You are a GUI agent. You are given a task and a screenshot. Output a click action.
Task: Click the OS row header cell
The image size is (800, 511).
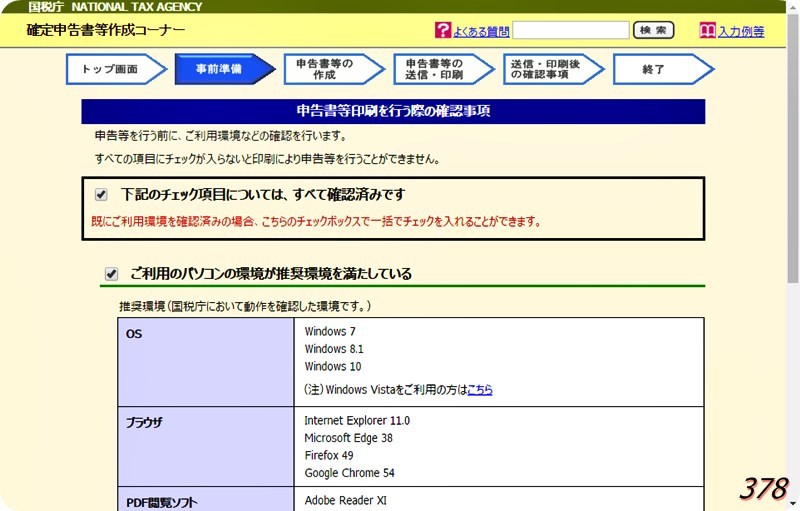[206, 362]
